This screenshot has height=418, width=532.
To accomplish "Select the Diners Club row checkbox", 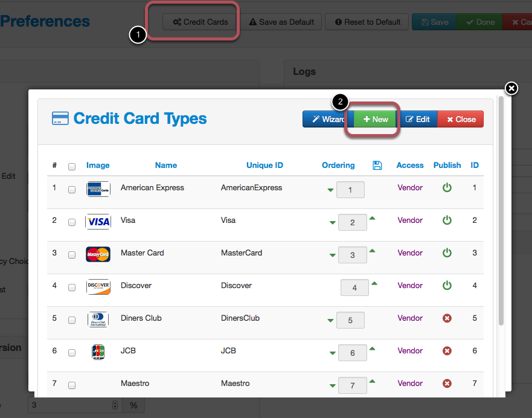I will (72, 320).
